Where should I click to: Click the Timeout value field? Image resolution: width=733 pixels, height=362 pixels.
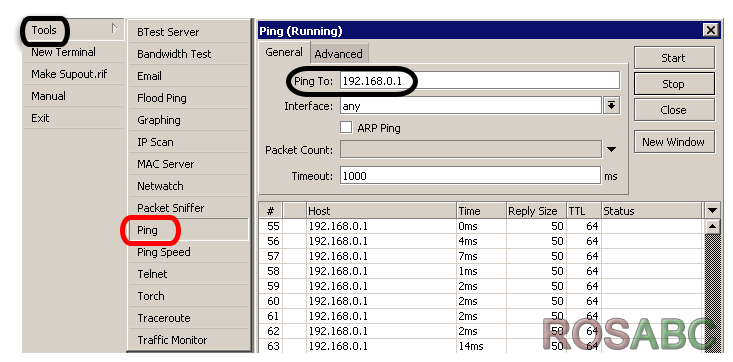pos(470,175)
